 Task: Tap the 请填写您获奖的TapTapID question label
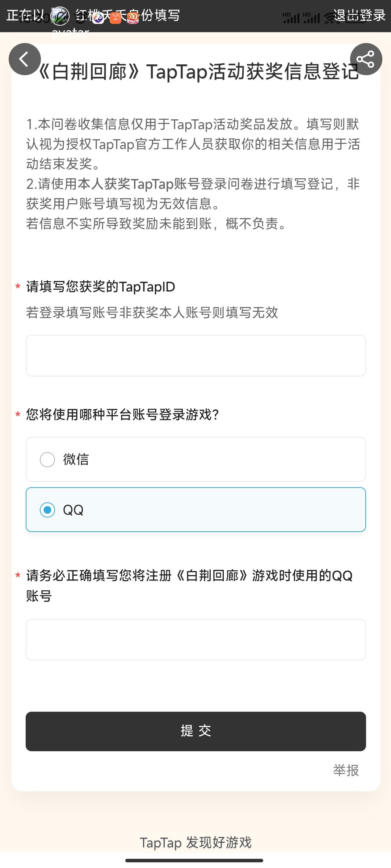click(x=101, y=287)
